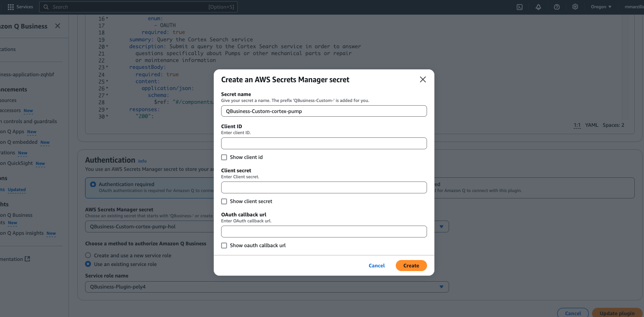644x317 pixels.
Task: Open the AWS Services grid menu
Action: click(x=11, y=7)
